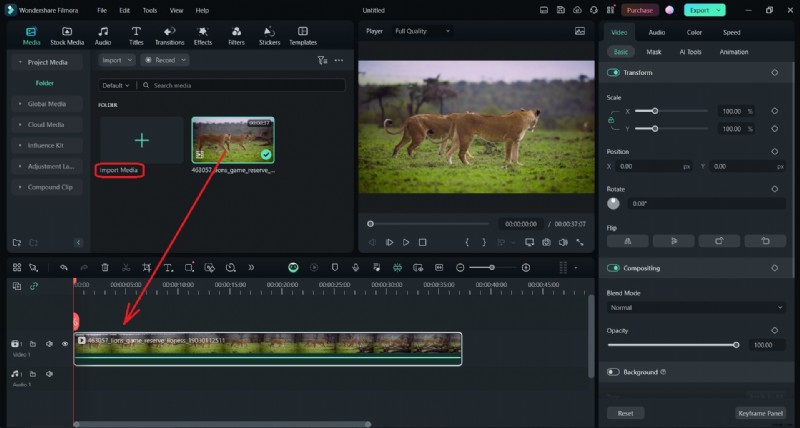Image resolution: width=800 pixels, height=428 pixels.
Task: Add a keyframe for Opacity
Action: [774, 331]
